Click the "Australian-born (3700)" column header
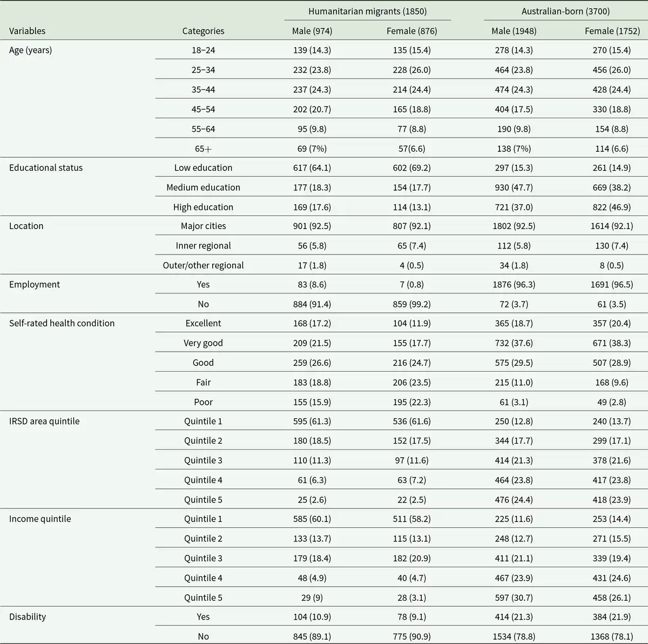This screenshot has height=644, width=648. tap(565, 11)
